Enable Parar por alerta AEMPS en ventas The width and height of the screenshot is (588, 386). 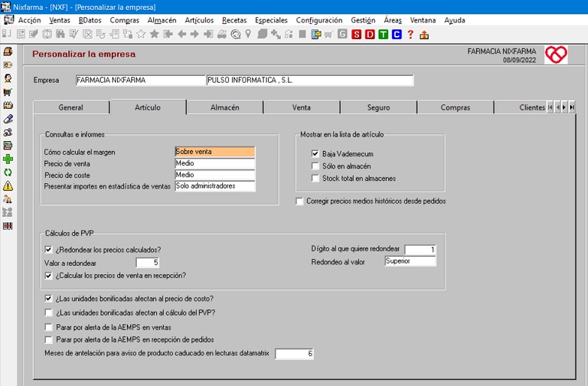pos(48,327)
